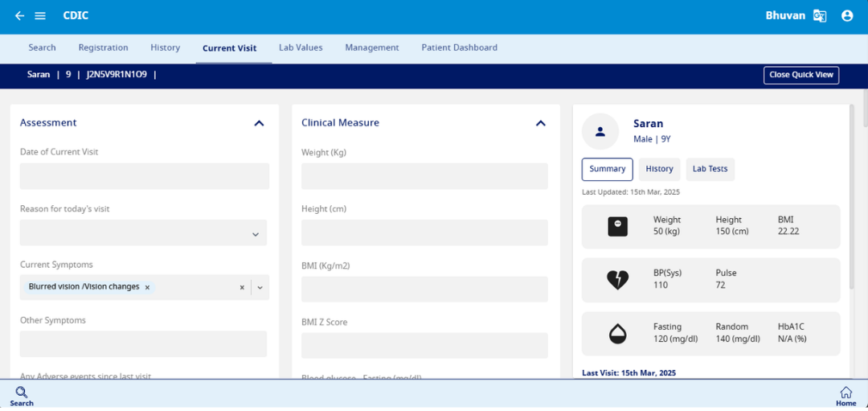Open the Patient Dashboard tab

point(459,47)
